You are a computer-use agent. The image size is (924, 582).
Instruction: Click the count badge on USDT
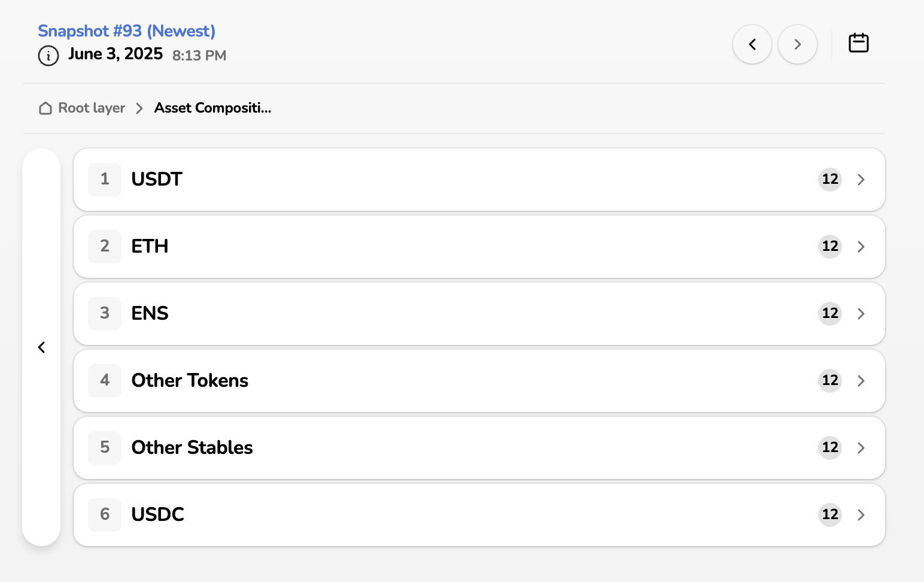(x=829, y=179)
